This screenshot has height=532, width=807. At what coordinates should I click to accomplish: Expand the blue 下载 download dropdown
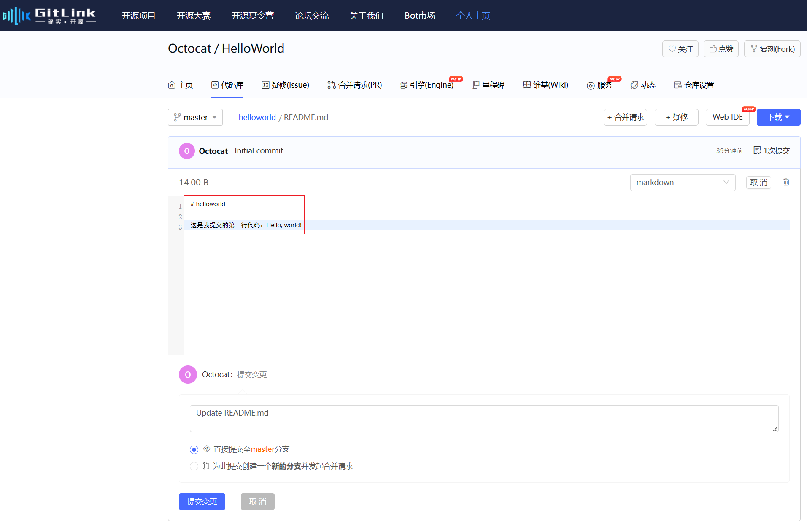coord(778,117)
